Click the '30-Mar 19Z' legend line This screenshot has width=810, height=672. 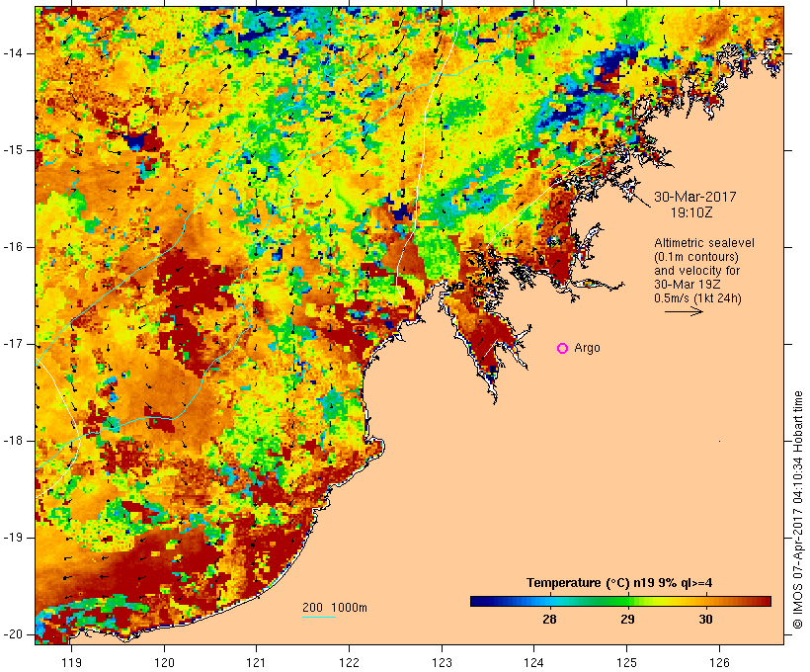coord(688,285)
